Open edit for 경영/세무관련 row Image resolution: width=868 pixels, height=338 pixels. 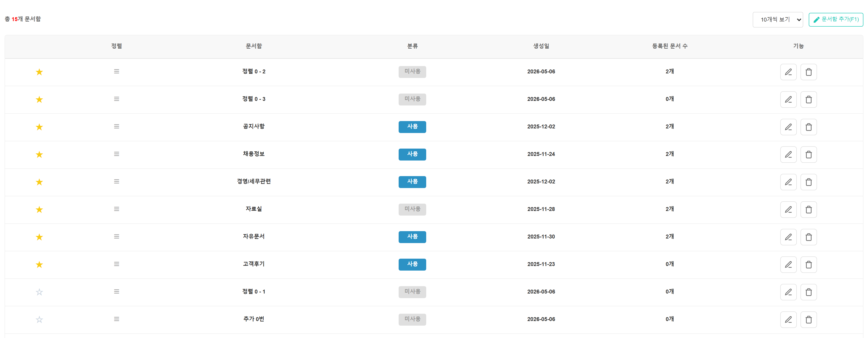pos(788,182)
